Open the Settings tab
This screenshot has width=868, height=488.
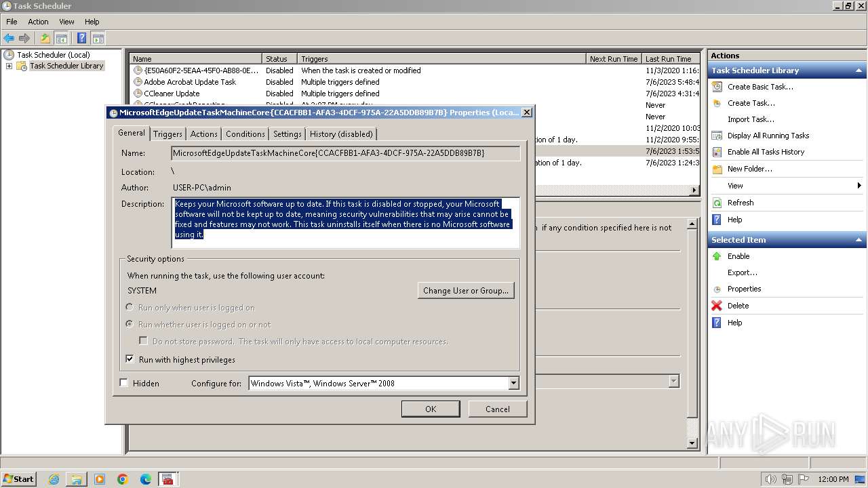pos(288,134)
